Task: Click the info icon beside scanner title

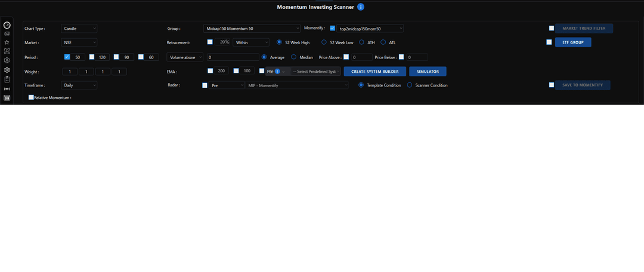Action: (361, 7)
